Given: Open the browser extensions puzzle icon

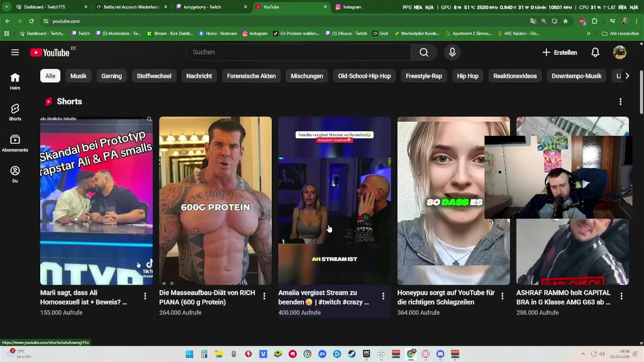Looking at the screenshot, I should click(x=594, y=21).
